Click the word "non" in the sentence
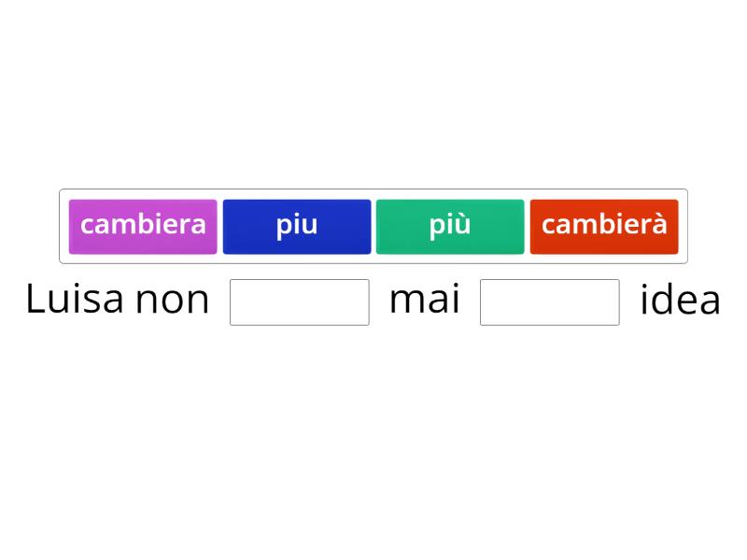Screen dimensions: 747x560 pos(177,299)
